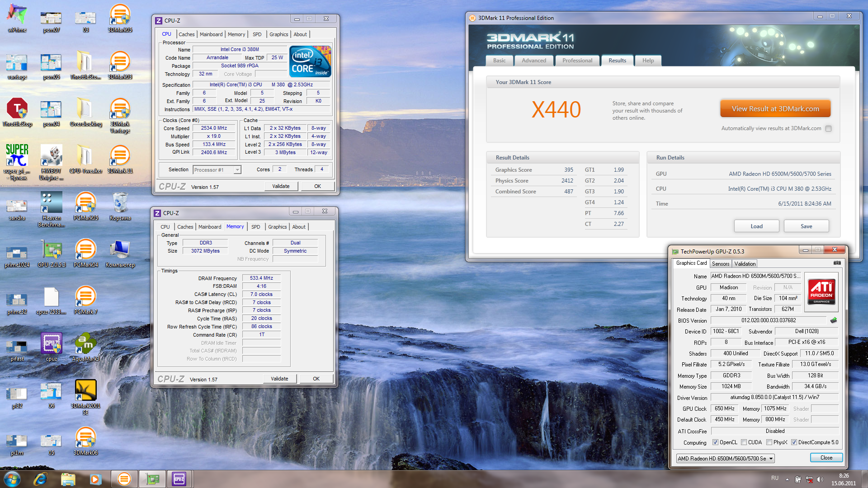Open the 3DMark03 desktop shortcut

point(120,65)
